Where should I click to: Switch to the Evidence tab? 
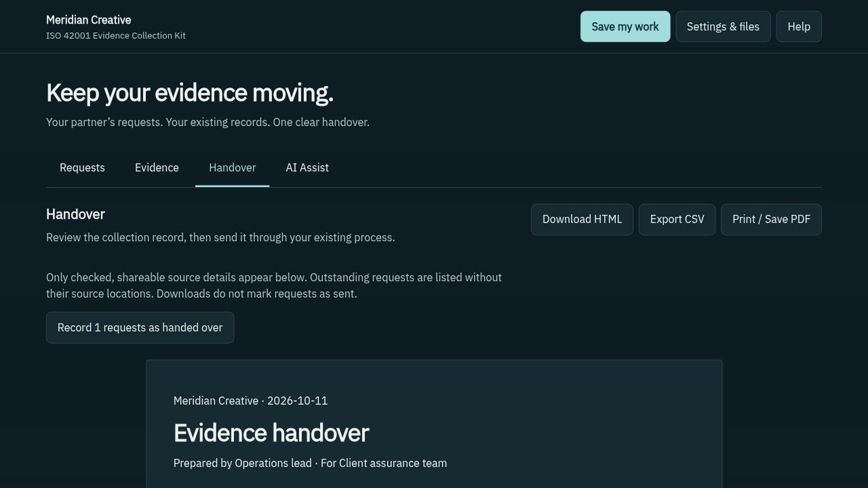(x=157, y=168)
